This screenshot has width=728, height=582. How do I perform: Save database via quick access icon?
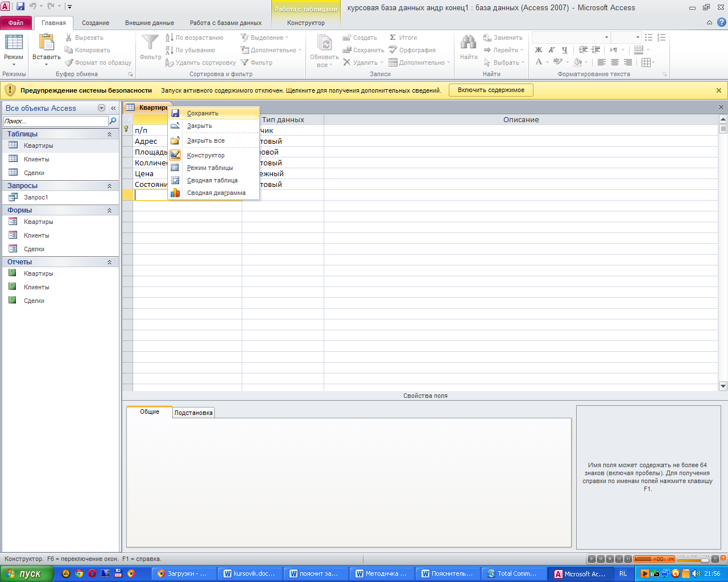click(x=20, y=7)
